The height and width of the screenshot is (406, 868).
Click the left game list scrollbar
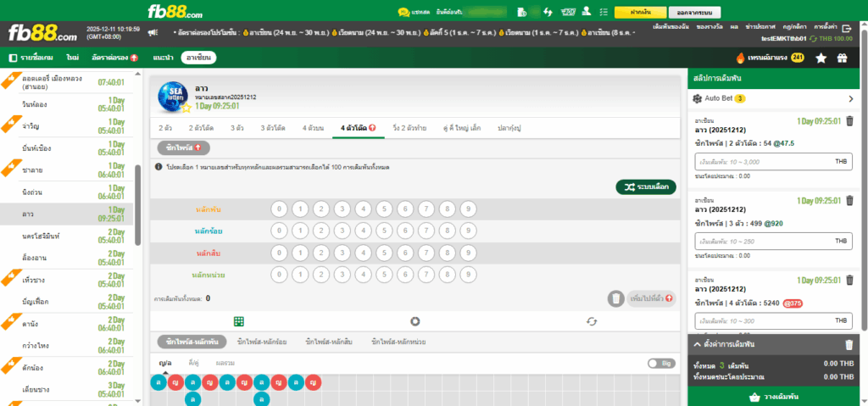coord(138,205)
